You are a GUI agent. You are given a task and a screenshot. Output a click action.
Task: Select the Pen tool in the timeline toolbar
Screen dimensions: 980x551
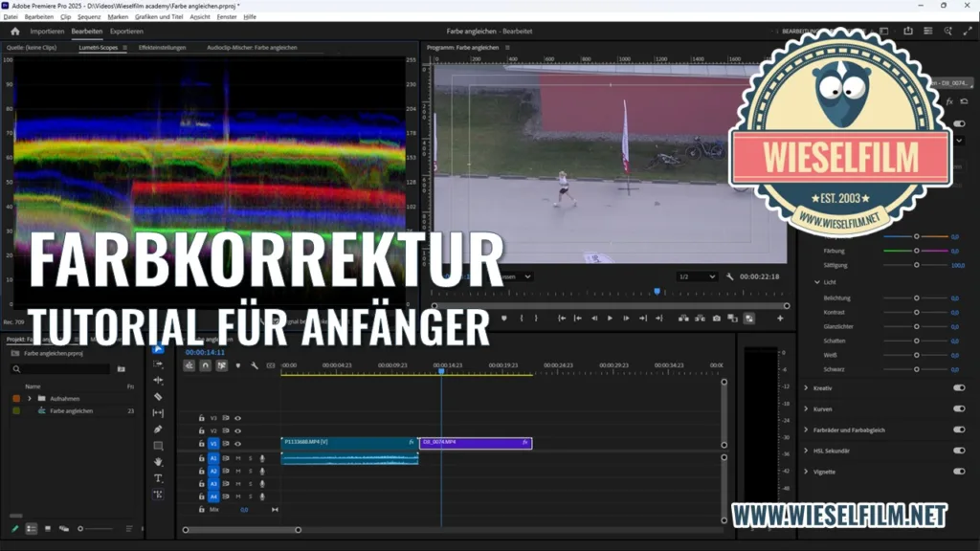tap(157, 429)
